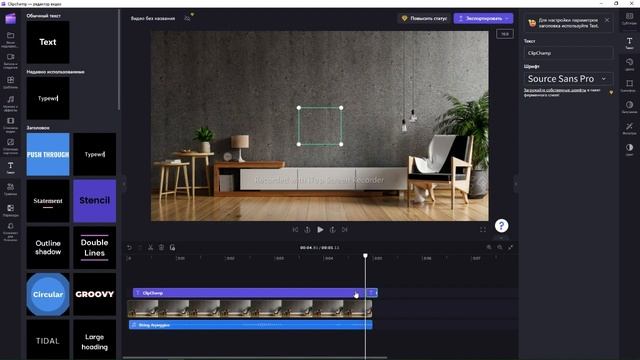Click the Clipchamp logo icon

[11, 18]
